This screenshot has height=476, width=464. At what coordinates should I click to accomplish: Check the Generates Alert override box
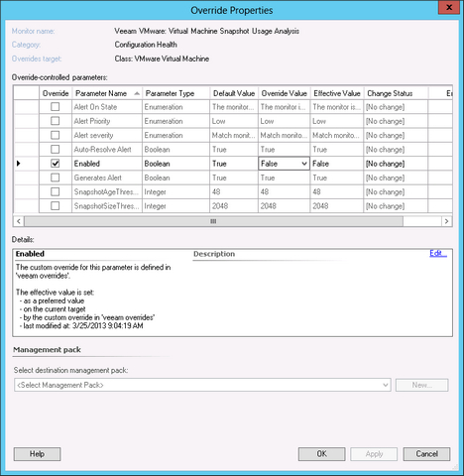click(56, 178)
